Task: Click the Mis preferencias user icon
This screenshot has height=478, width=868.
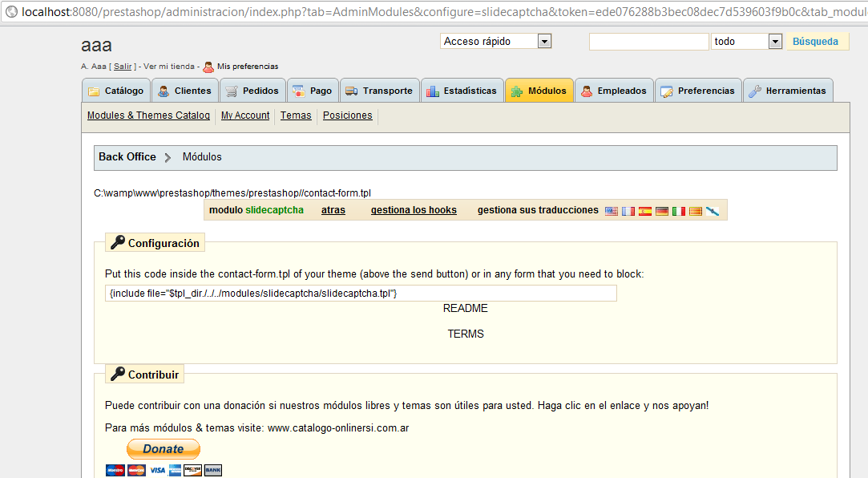Action: pyautogui.click(x=208, y=67)
